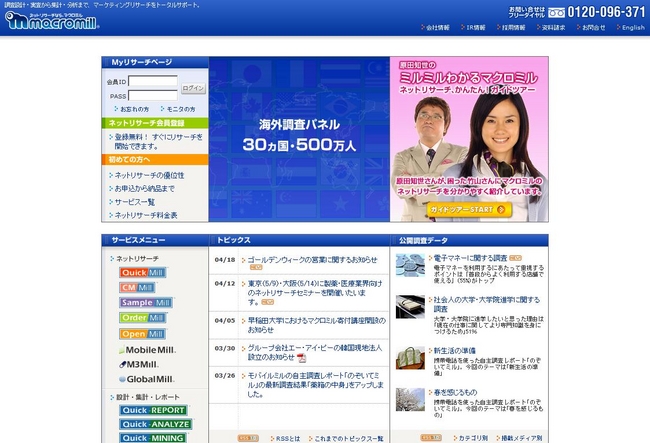Viewport: 650px width, 443px height.
Task: Open the IR情報 header link
Action: click(x=475, y=28)
